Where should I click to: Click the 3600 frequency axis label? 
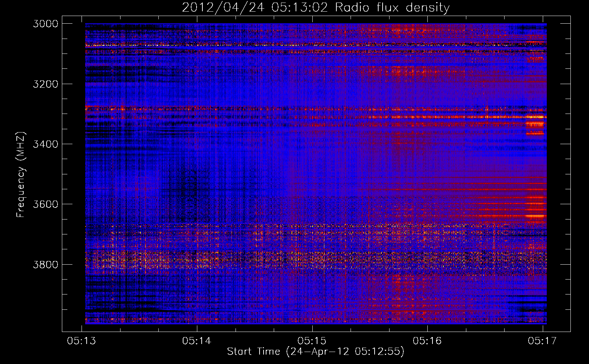(46, 204)
